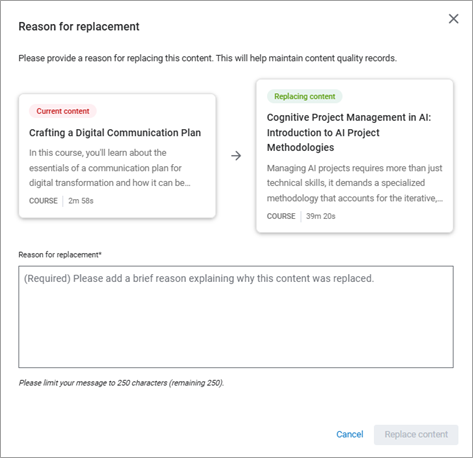Select the Cognitive Project Management in AI title
The height and width of the screenshot is (458, 473).
point(349,132)
